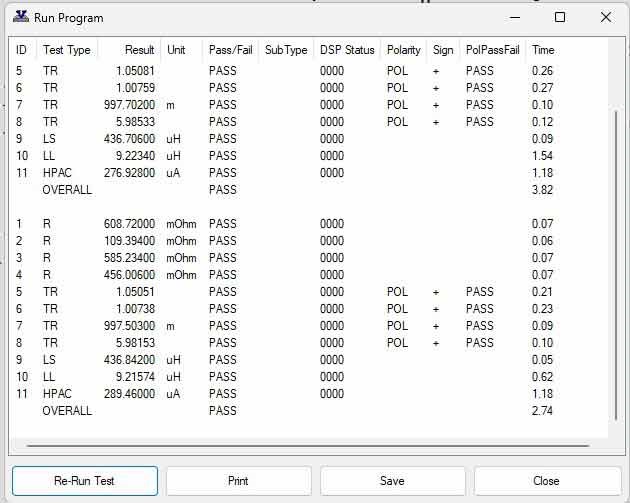
Task: Click the Re-Run Test button
Action: coord(85,481)
